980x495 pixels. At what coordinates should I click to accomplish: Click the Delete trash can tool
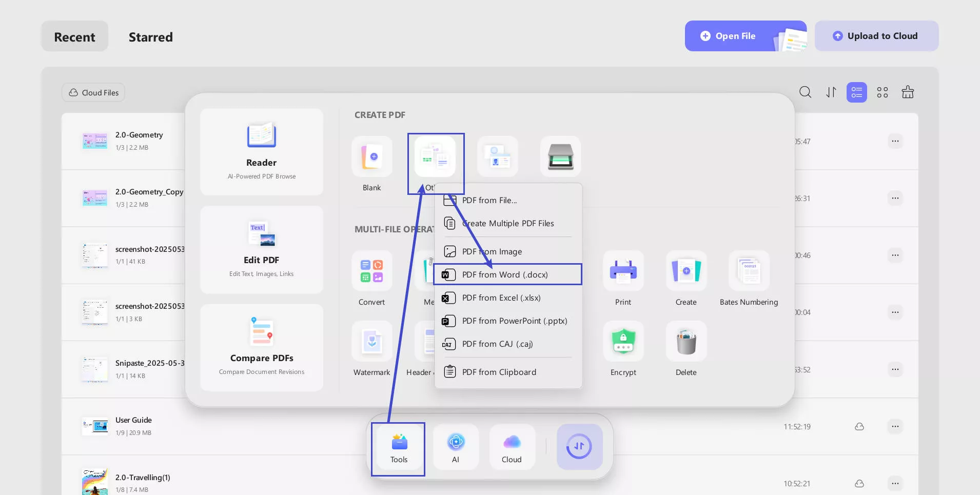tap(686, 341)
